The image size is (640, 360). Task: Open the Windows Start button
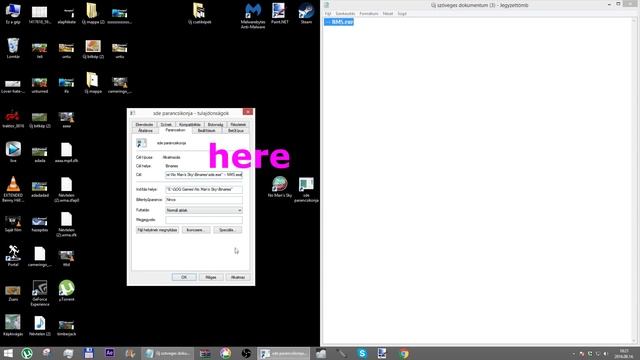click(8, 353)
